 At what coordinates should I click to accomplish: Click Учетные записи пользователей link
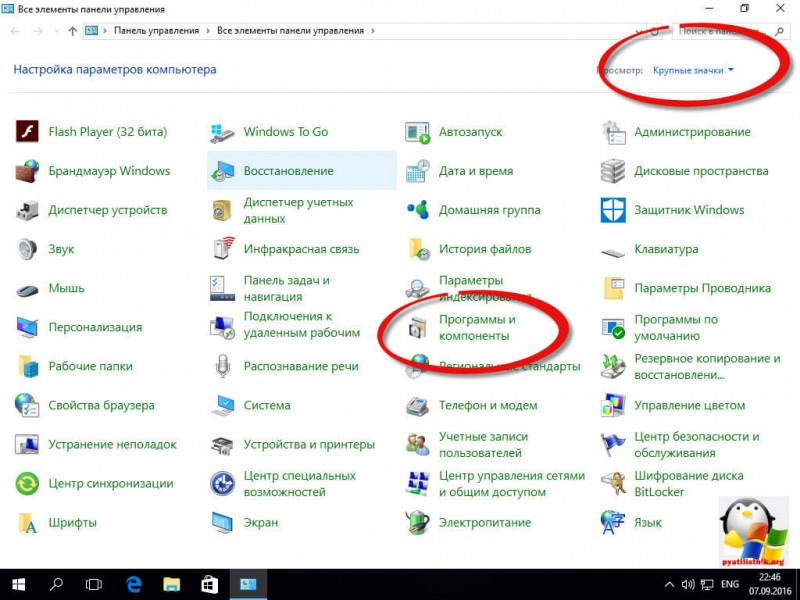pos(483,444)
